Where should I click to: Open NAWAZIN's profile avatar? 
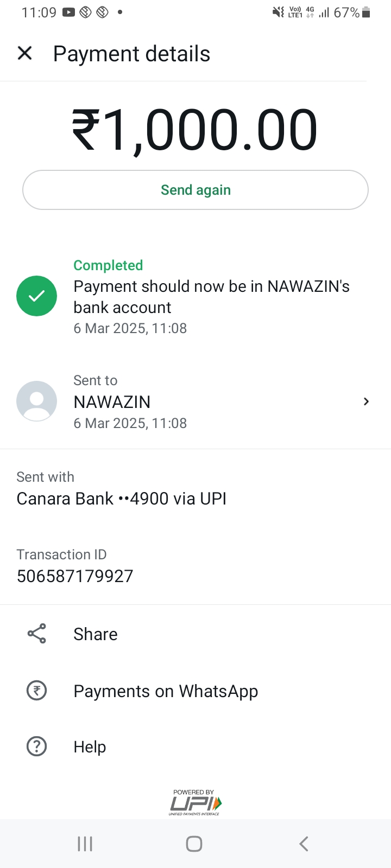click(x=36, y=401)
